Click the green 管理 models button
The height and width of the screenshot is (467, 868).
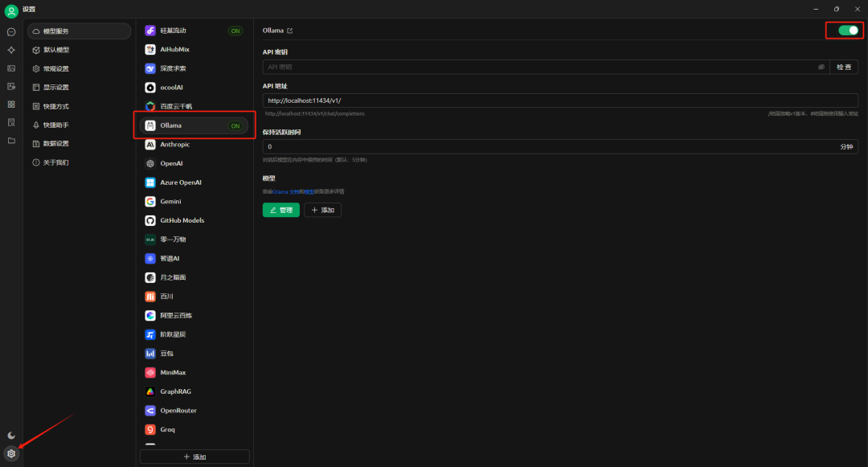pyautogui.click(x=280, y=211)
